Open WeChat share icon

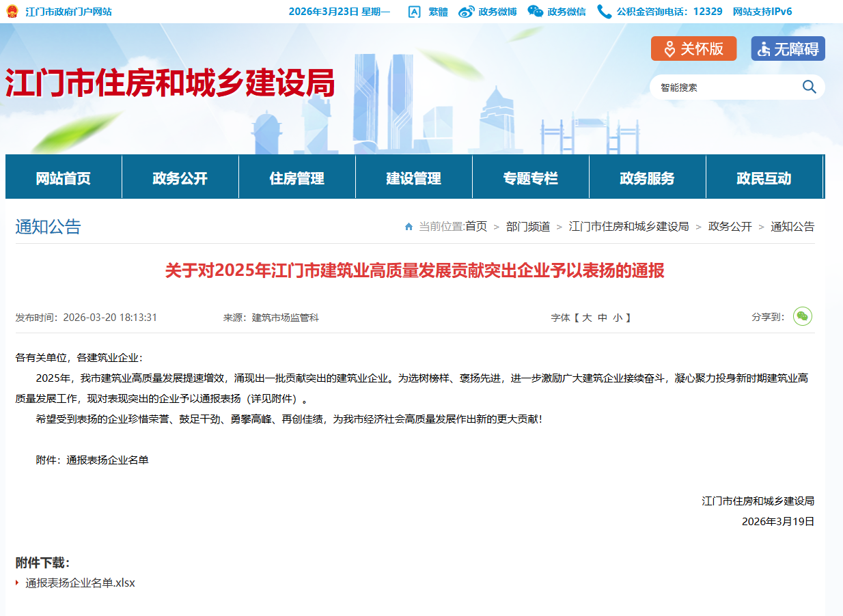click(x=802, y=317)
